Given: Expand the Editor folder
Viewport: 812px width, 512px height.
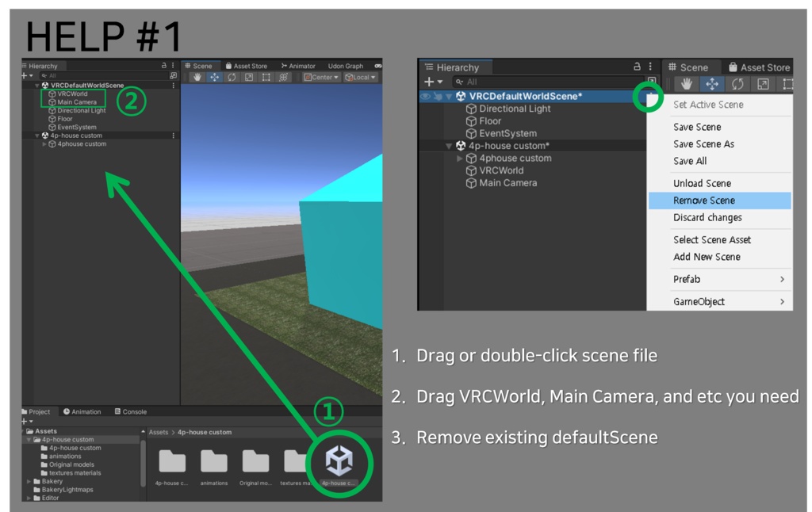Looking at the screenshot, I should [x=29, y=498].
